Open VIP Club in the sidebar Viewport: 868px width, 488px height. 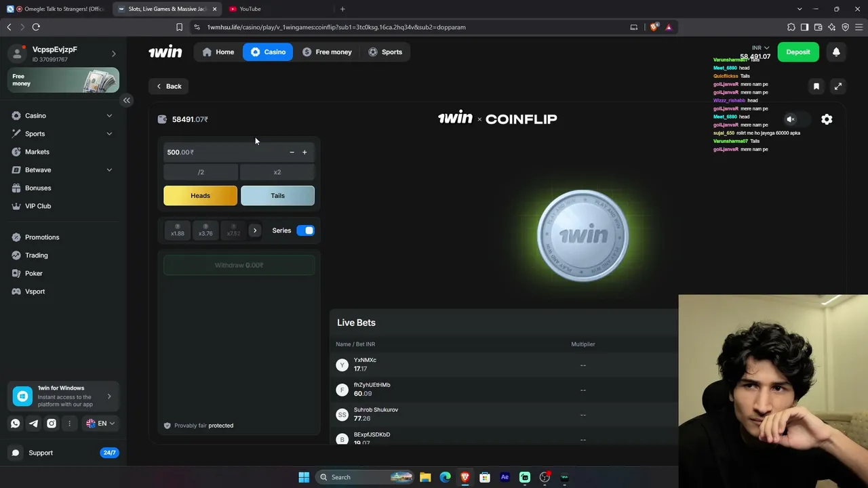point(38,206)
